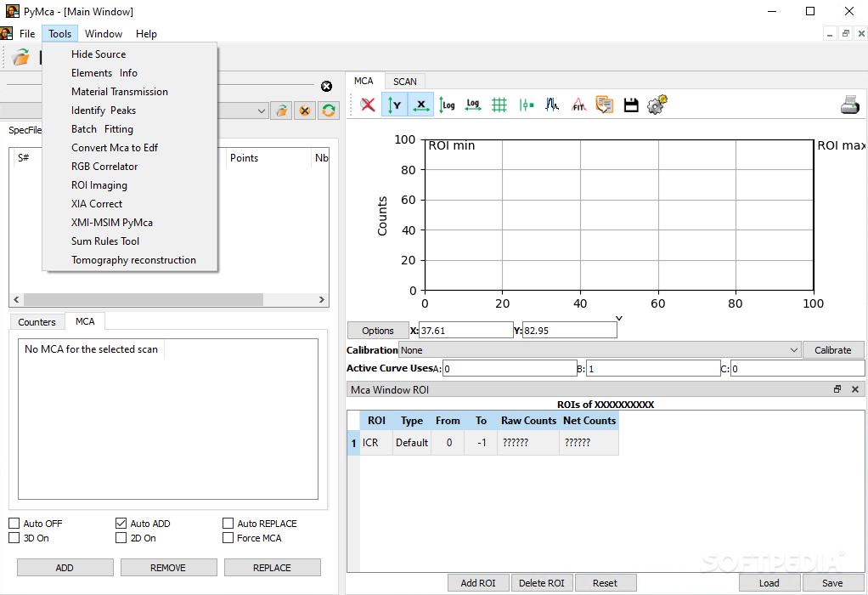
Task: Toggle Y axis logarithmic scale icon
Action: pyautogui.click(x=447, y=105)
